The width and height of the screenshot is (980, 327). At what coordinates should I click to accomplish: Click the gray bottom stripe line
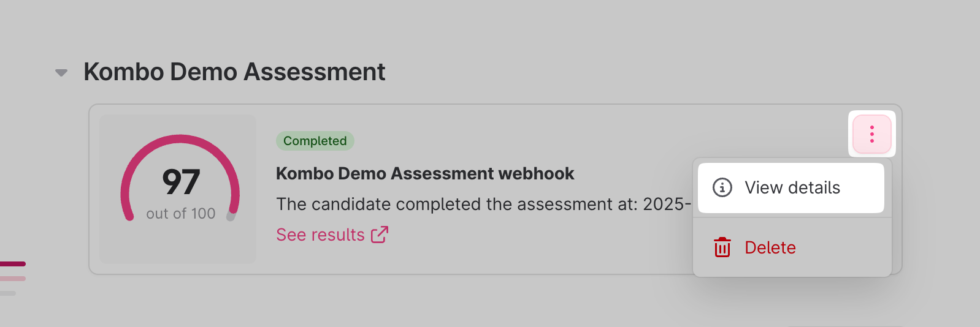(7, 293)
